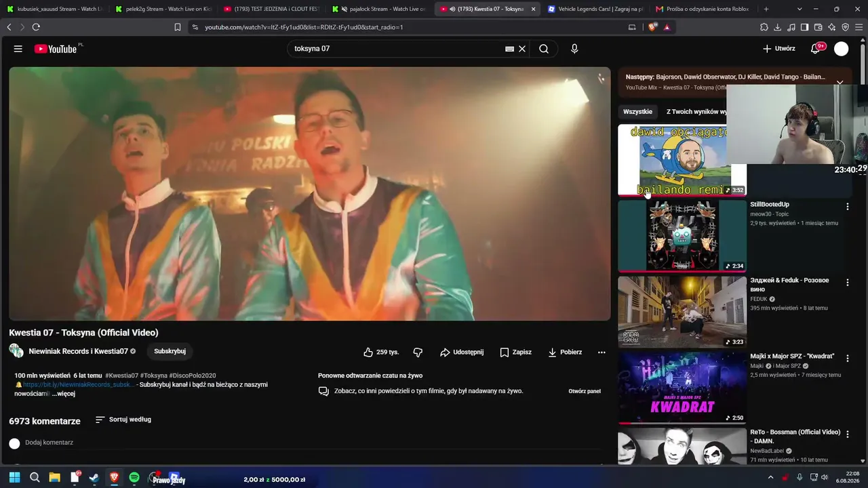Switch to Gmail Prośba o odzyskanie tab
Screen dimensions: 868x488
pos(703,9)
